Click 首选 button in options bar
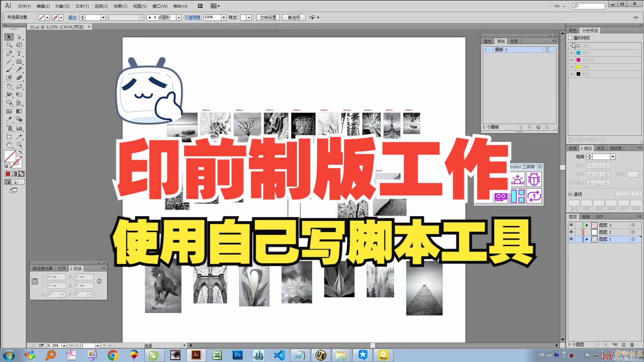This screenshot has height=362, width=644. pos(293,17)
